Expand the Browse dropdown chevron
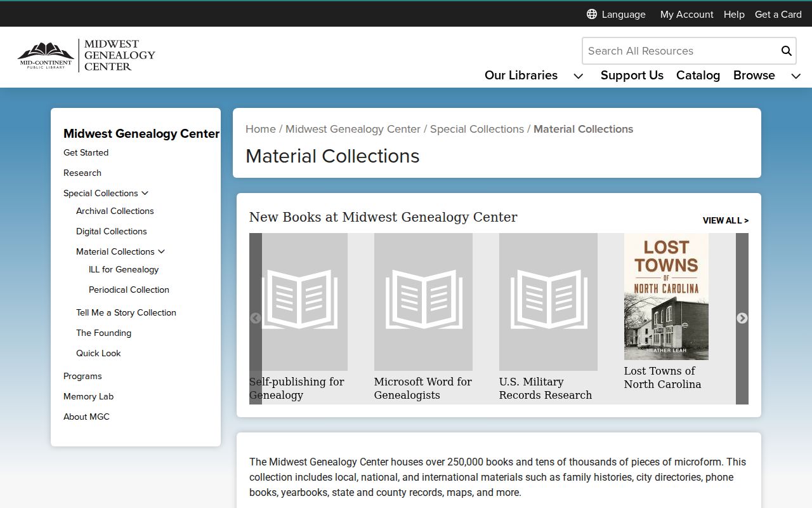Image resolution: width=812 pixels, height=508 pixels. coord(796,76)
